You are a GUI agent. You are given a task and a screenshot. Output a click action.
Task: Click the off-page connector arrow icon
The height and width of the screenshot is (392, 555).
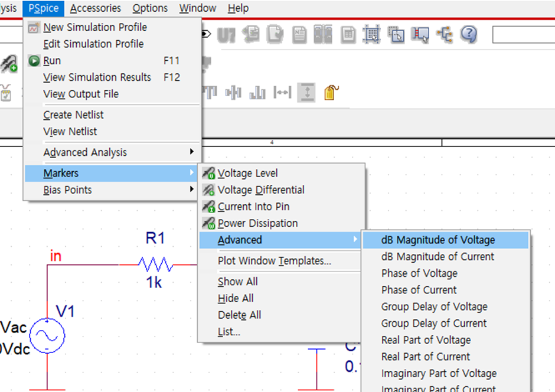(207, 34)
